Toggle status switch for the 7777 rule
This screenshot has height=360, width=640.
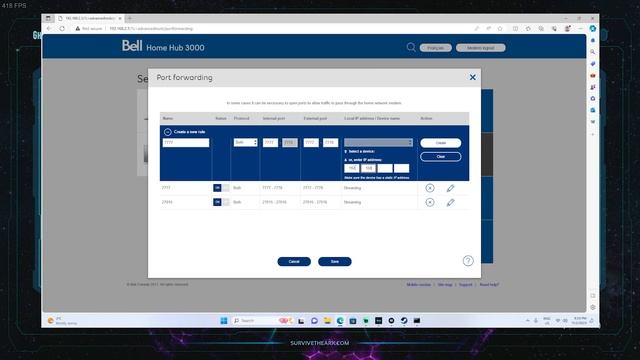click(221, 188)
